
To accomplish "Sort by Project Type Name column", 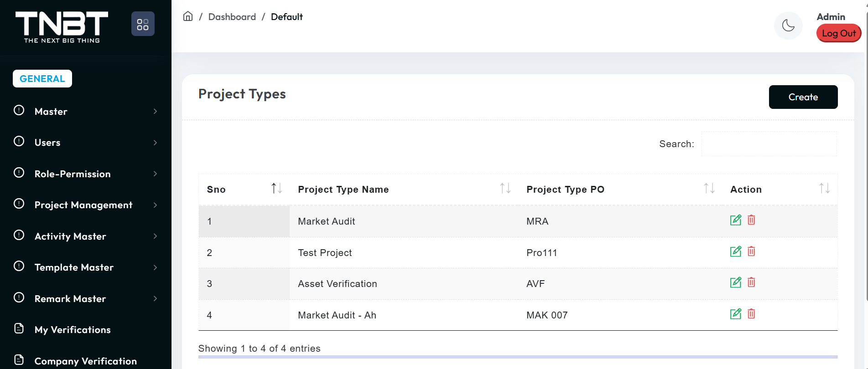I will (x=504, y=189).
